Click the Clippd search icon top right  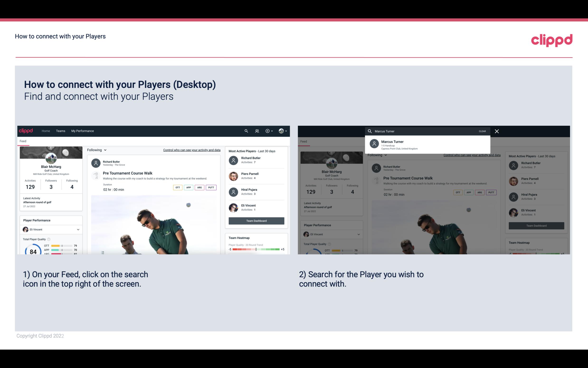click(246, 131)
